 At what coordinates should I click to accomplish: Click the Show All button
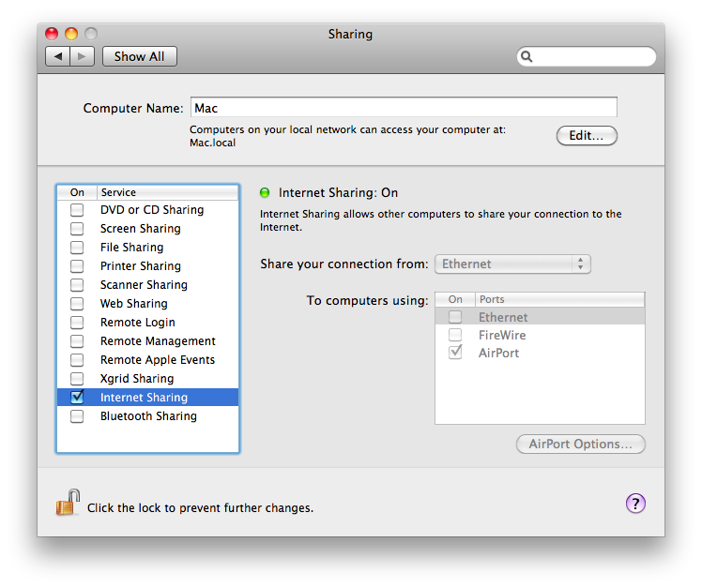[140, 56]
